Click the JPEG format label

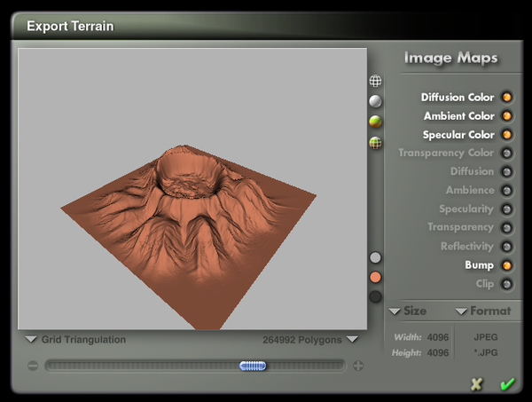(x=486, y=337)
